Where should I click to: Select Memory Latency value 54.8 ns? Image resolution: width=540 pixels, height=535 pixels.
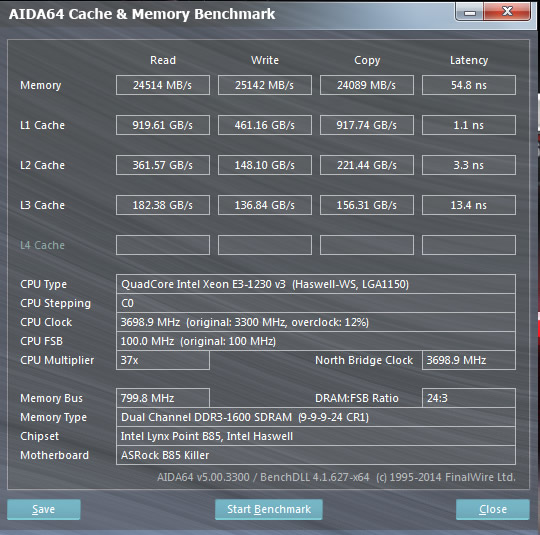click(x=469, y=85)
